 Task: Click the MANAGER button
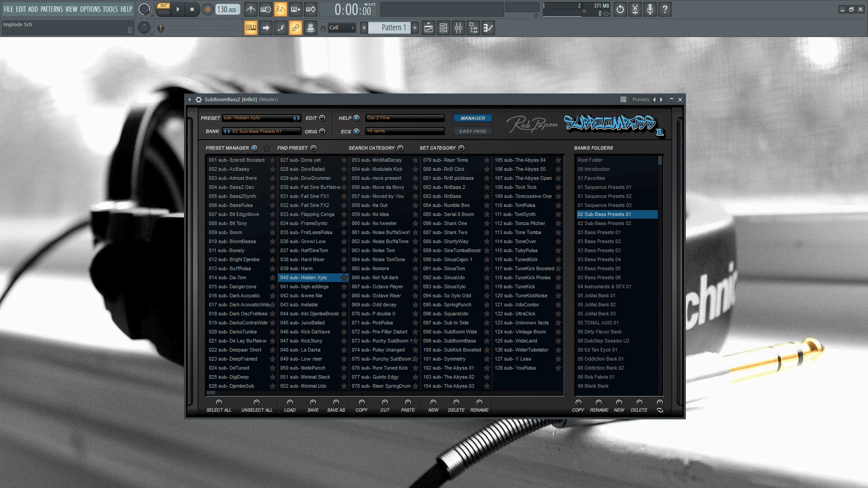click(x=473, y=118)
